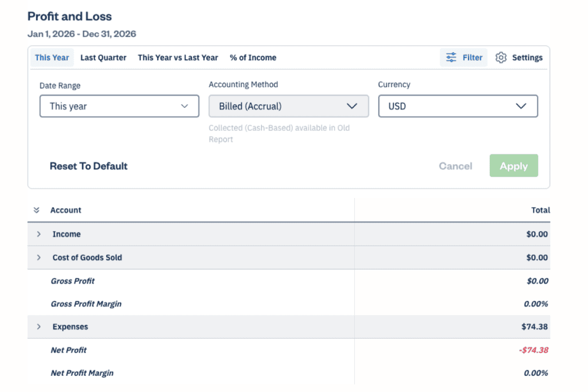
Task: Click the Total column header
Action: pos(540,210)
